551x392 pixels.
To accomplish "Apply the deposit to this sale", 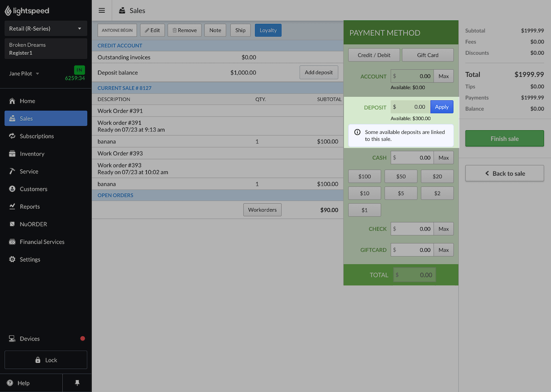I will pyautogui.click(x=442, y=107).
